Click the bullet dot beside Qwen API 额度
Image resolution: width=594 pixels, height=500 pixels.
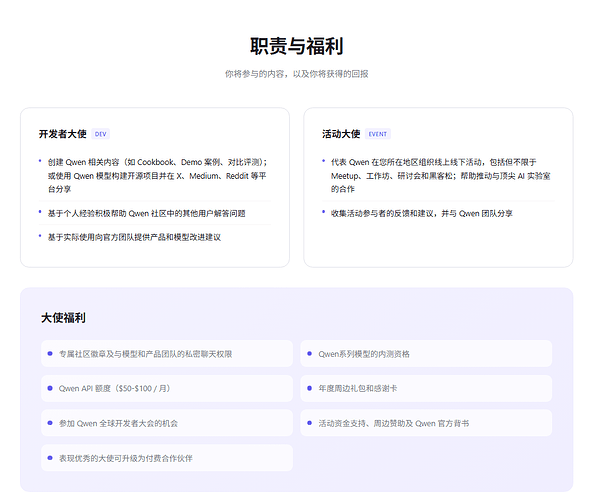(50, 388)
